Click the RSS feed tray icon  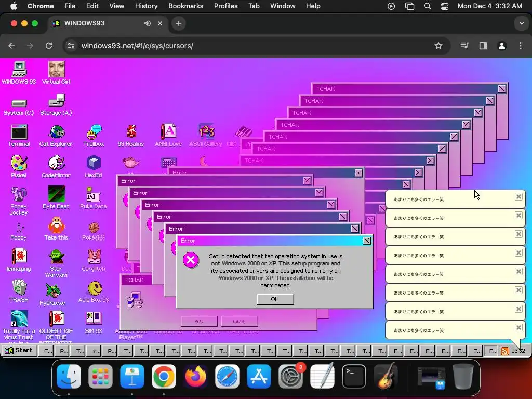click(x=505, y=351)
